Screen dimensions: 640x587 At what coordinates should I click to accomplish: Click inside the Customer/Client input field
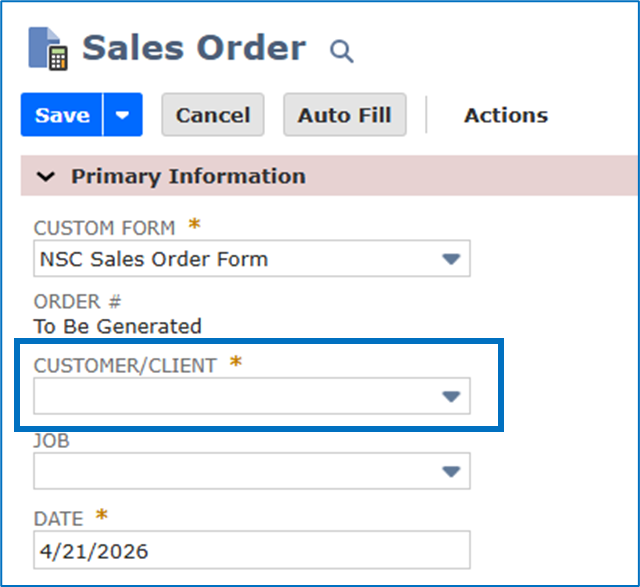point(230,396)
